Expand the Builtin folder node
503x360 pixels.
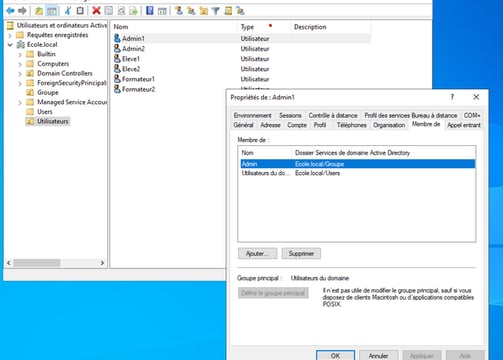(x=20, y=54)
